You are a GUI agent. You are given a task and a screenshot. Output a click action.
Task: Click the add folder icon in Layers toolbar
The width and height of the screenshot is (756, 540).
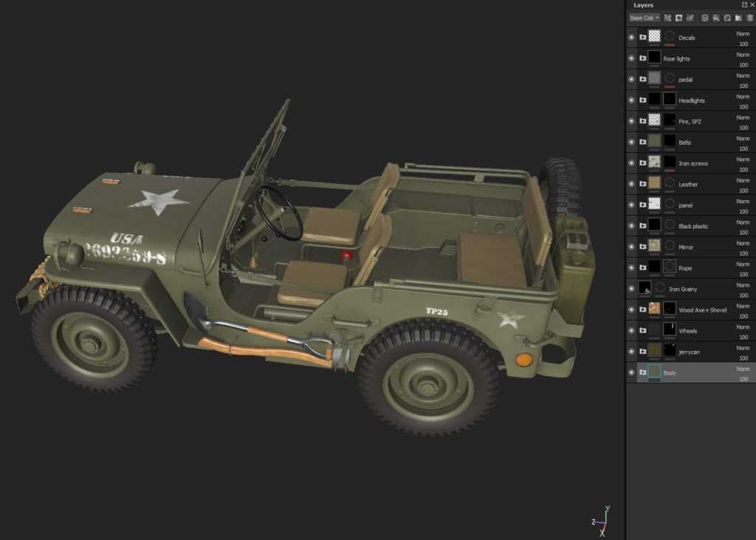click(738, 18)
